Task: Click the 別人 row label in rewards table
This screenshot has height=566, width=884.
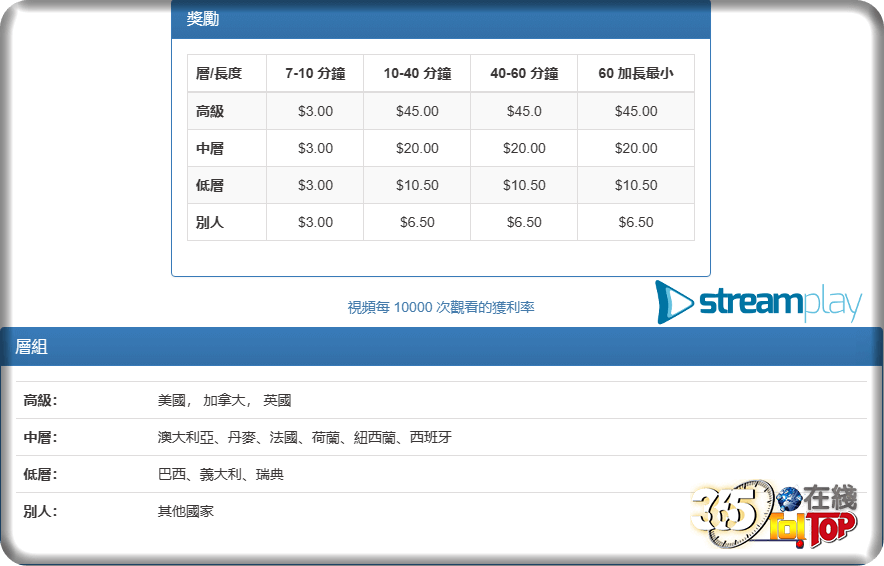Action: click(227, 222)
